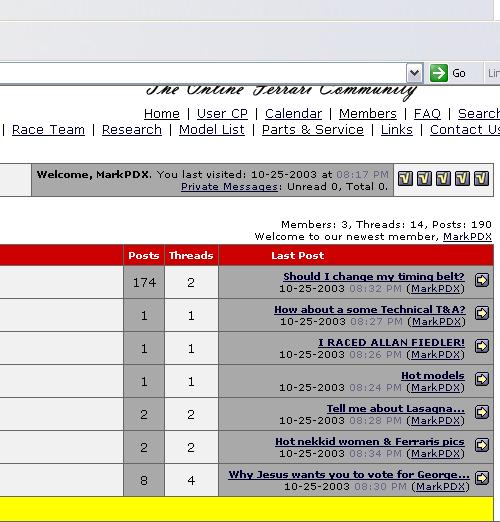Open thread Should I change my timing belt?
Screen dimensions: 500x522
tap(374, 277)
